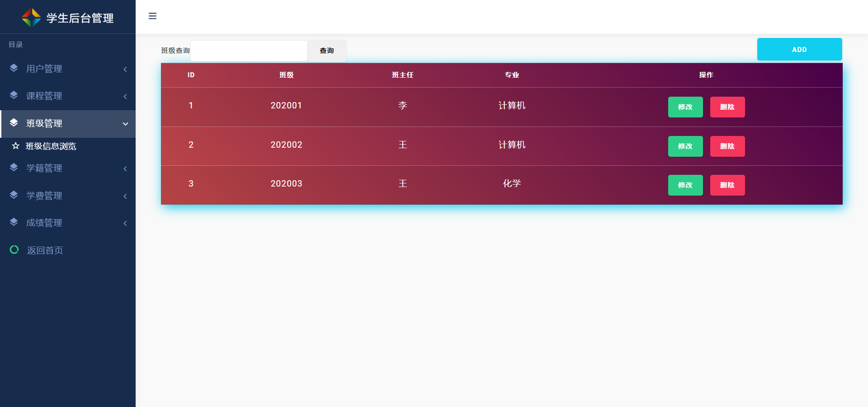Click 删除 for class 202002
This screenshot has height=407, width=868.
point(727,146)
